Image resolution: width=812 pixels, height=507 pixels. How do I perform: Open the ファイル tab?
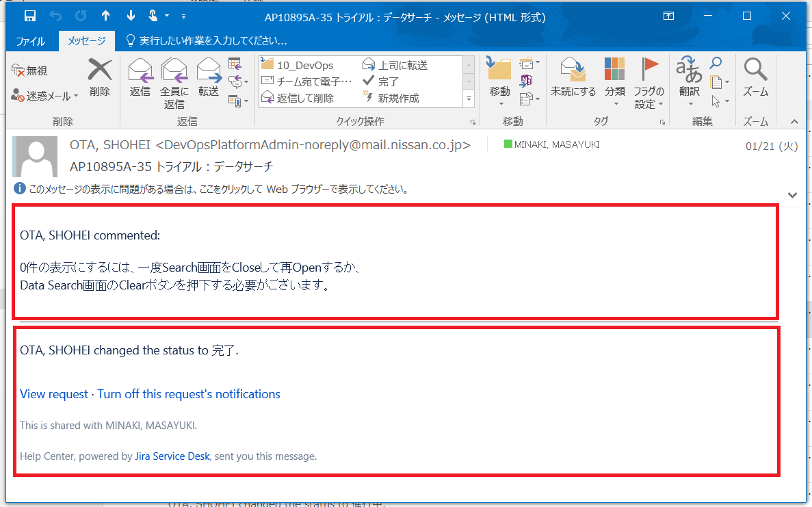click(31, 41)
